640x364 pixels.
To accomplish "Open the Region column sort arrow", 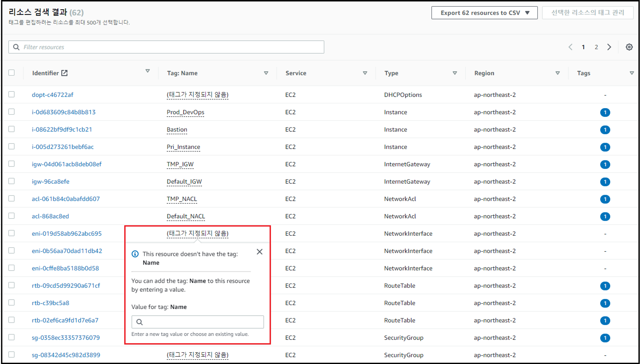I will tap(557, 73).
